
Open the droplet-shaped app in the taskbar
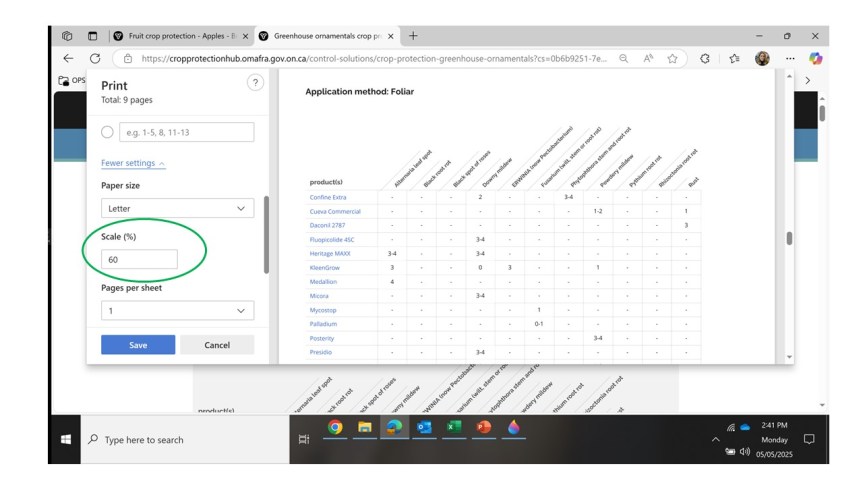pos(514,427)
